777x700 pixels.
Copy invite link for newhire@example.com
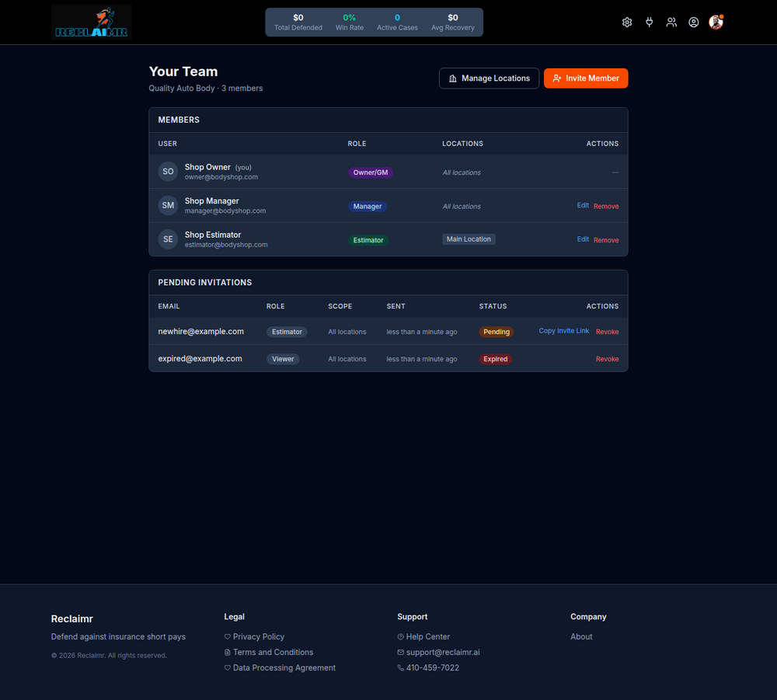(x=564, y=331)
